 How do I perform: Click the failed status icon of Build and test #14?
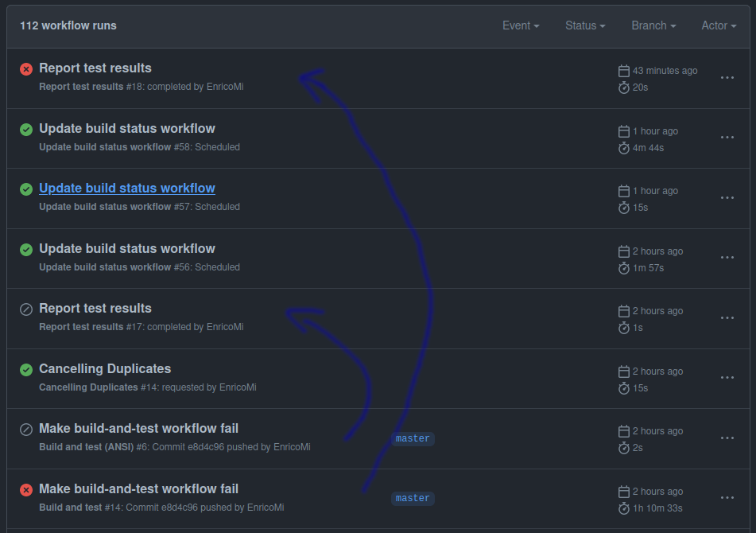point(26,490)
